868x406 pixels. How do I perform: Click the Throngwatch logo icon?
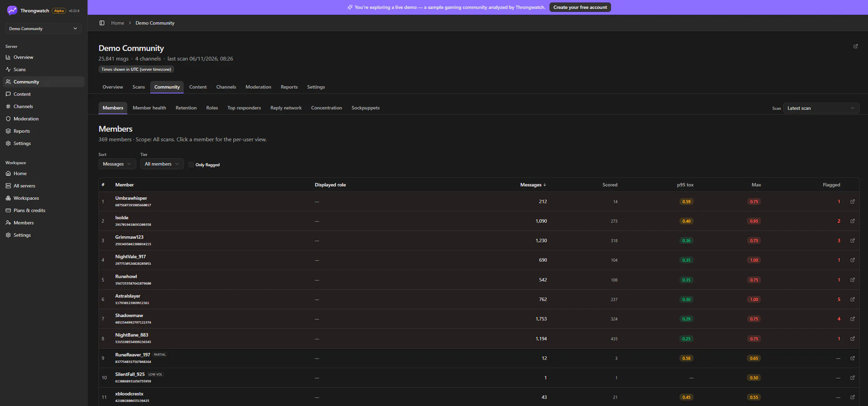(12, 11)
